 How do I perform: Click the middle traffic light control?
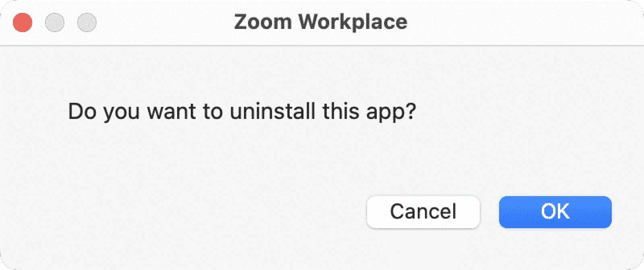pos(55,23)
